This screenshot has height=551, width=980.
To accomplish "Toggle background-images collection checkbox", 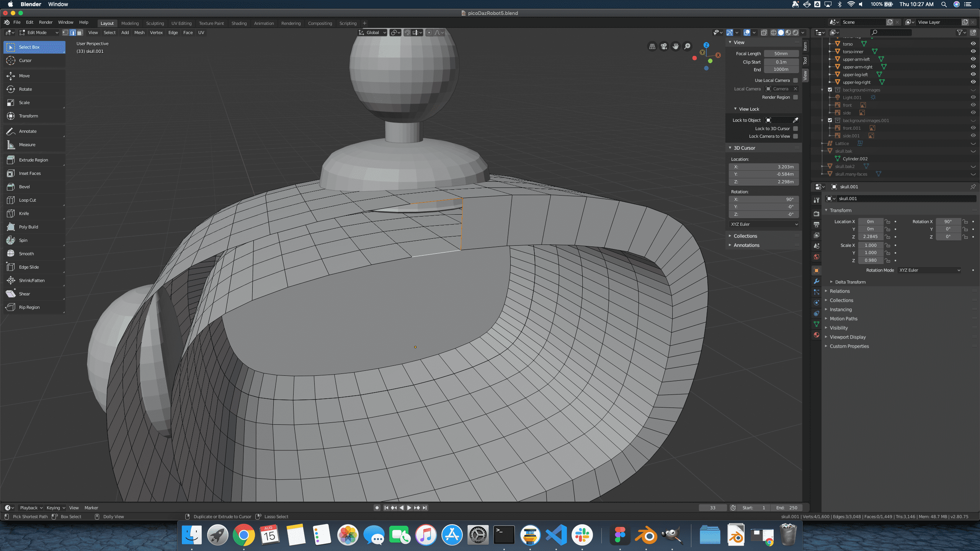I will pyautogui.click(x=830, y=90).
